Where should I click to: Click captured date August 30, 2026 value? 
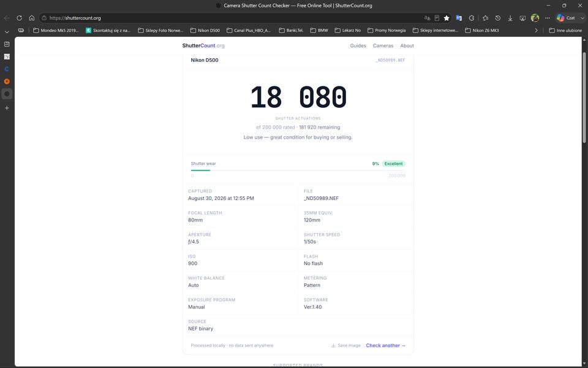click(x=221, y=198)
